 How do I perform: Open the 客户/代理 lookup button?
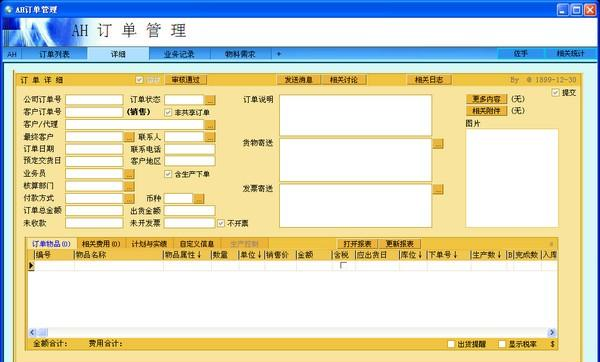point(210,125)
